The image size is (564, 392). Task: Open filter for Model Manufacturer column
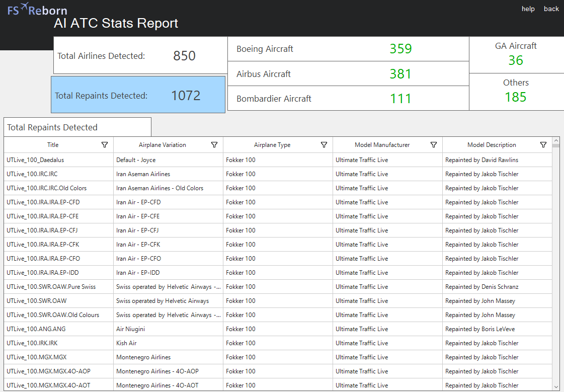click(434, 145)
